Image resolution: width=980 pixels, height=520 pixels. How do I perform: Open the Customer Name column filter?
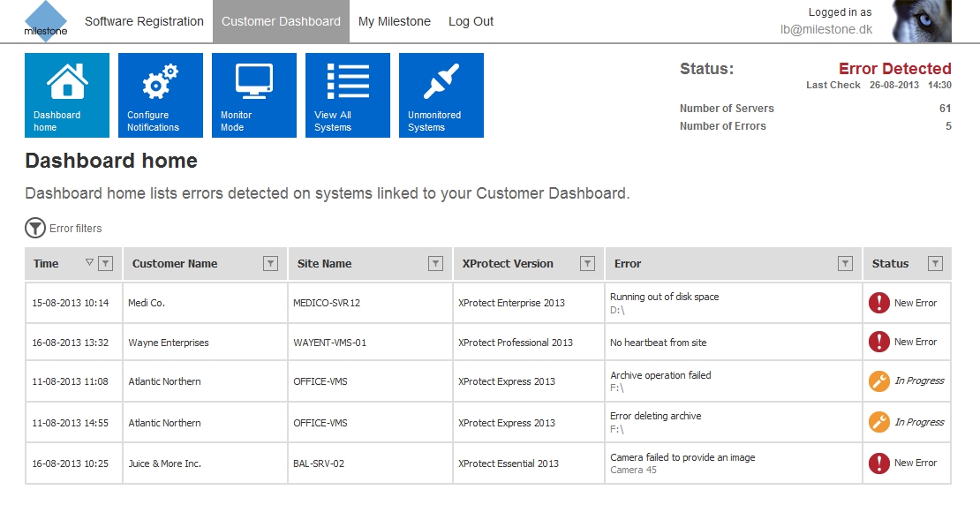click(x=271, y=264)
